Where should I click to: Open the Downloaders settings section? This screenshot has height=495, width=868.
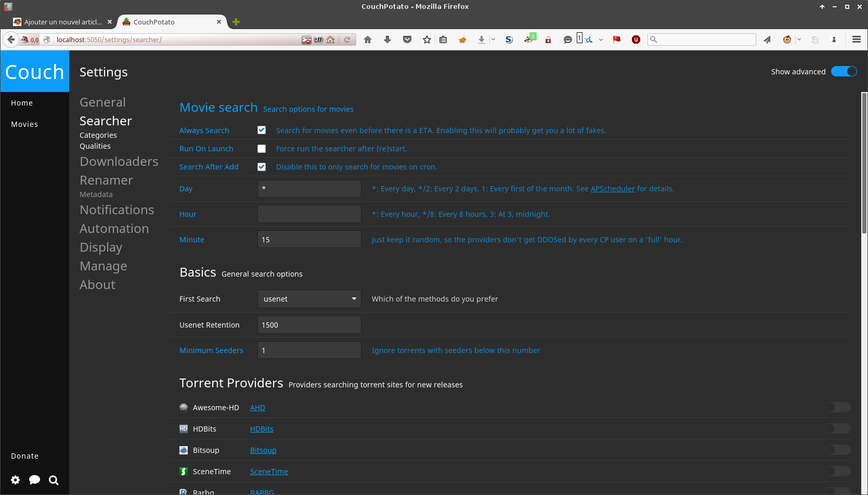coord(119,162)
